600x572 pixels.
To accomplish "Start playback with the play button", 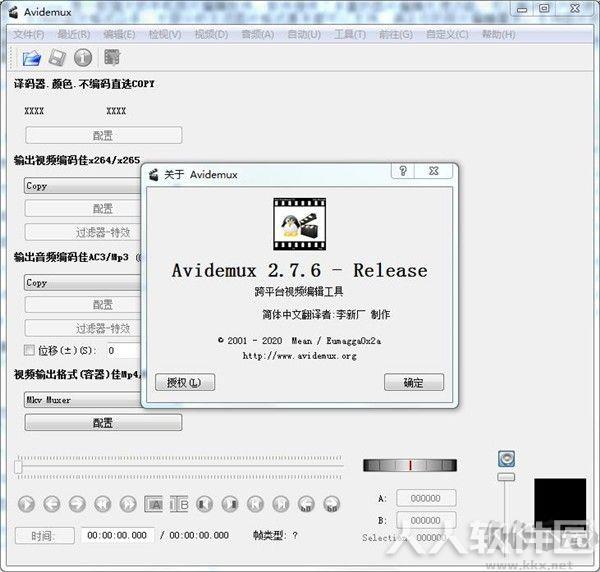I will (26, 504).
